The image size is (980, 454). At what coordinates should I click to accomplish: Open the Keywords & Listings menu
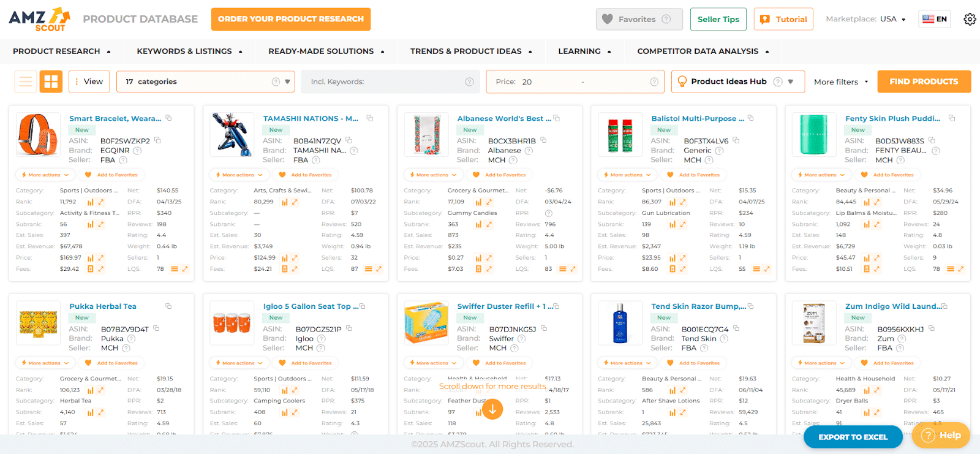coord(189,51)
